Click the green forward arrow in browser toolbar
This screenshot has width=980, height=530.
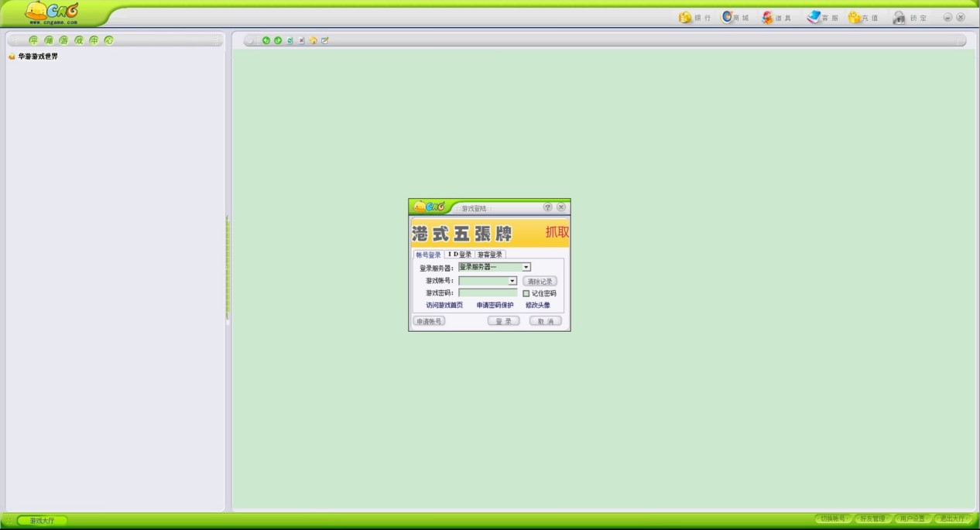tap(278, 40)
